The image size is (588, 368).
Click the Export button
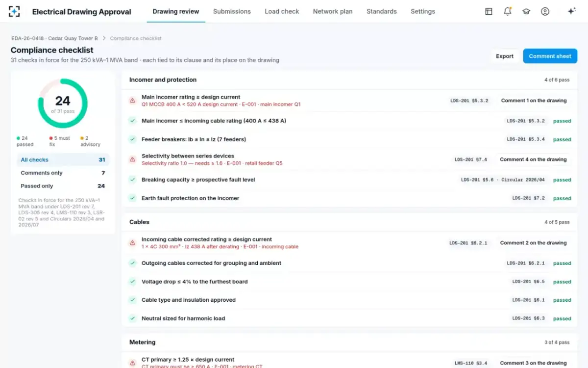pyautogui.click(x=505, y=56)
